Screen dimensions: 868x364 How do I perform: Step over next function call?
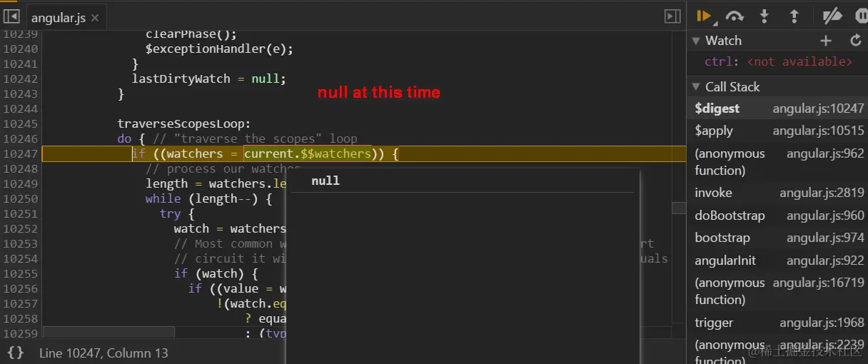pyautogui.click(x=735, y=16)
